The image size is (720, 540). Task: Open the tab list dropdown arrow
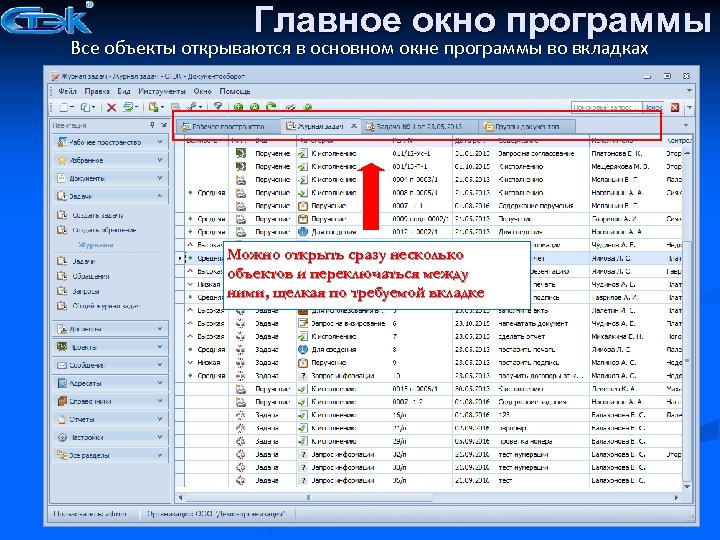(686, 125)
